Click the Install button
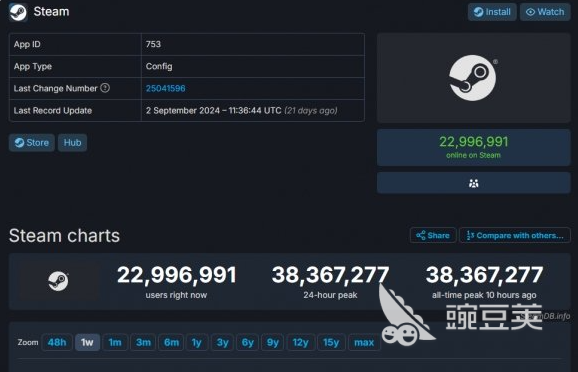The width and height of the screenshot is (578, 372). coord(492,12)
